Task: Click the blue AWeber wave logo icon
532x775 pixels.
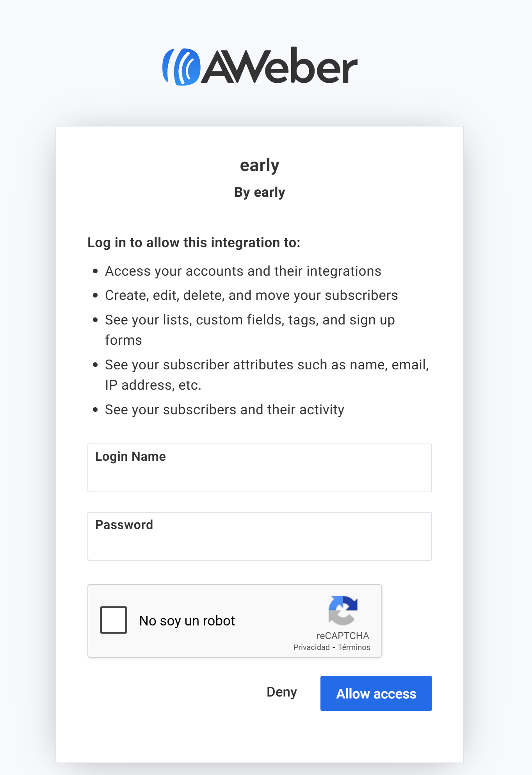Action: 181,67
